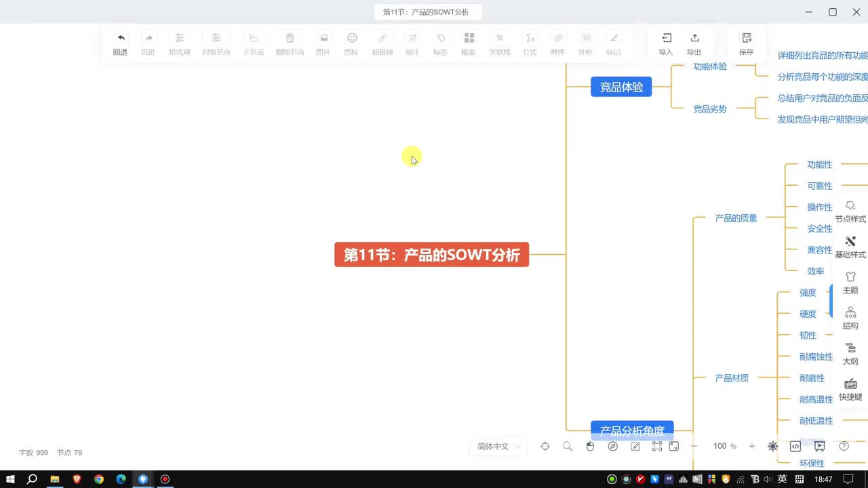The image size is (868, 488).
Task: Start the presentation demo mode icon
Action: click(x=820, y=446)
